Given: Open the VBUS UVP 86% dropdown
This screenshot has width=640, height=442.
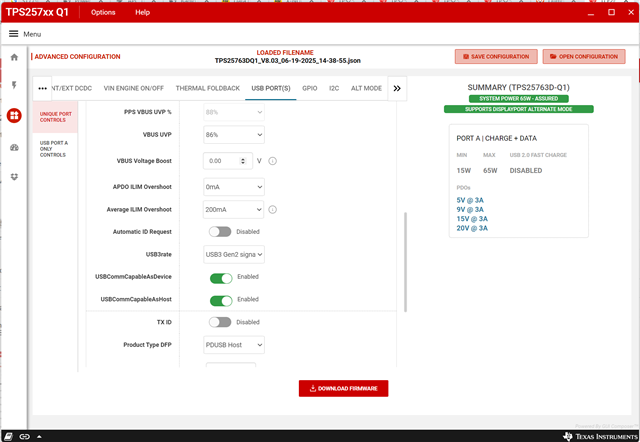Looking at the screenshot, I should (233, 135).
